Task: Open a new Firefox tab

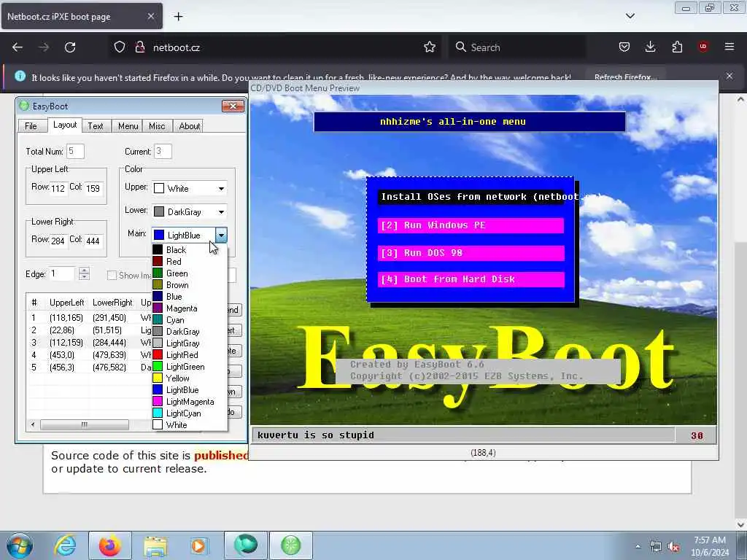Action: [178, 17]
